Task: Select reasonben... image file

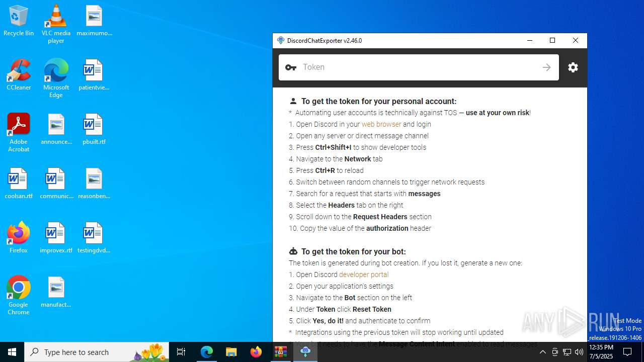Action: [x=94, y=184]
